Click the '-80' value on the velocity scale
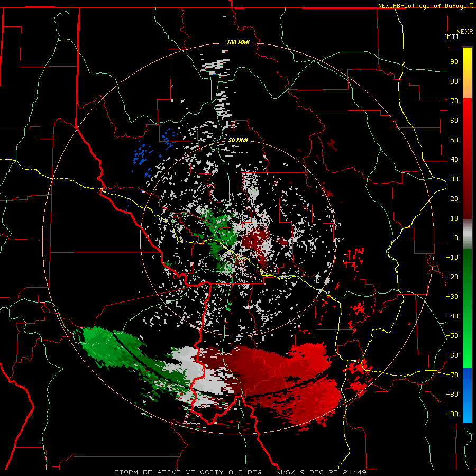This screenshot has height=476, width=476. point(452,395)
